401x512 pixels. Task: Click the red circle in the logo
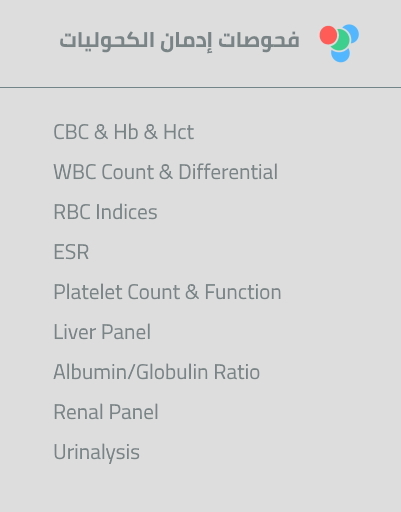pyautogui.click(x=329, y=35)
